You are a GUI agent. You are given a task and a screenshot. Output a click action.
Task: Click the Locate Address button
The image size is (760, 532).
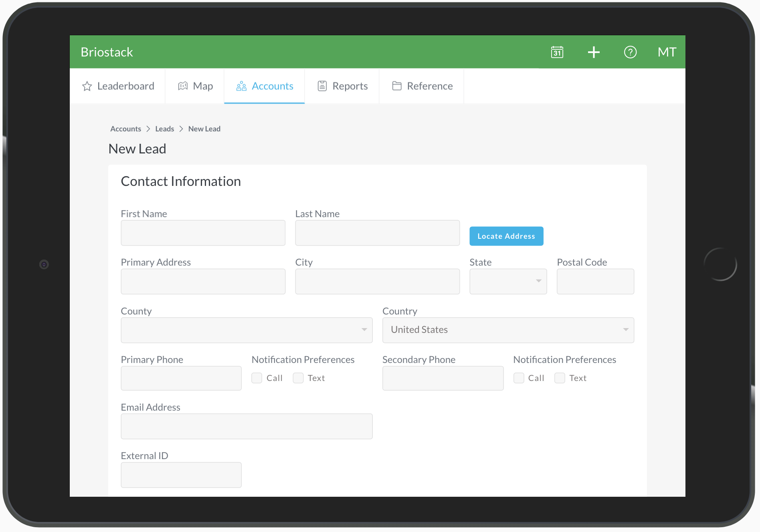click(506, 236)
